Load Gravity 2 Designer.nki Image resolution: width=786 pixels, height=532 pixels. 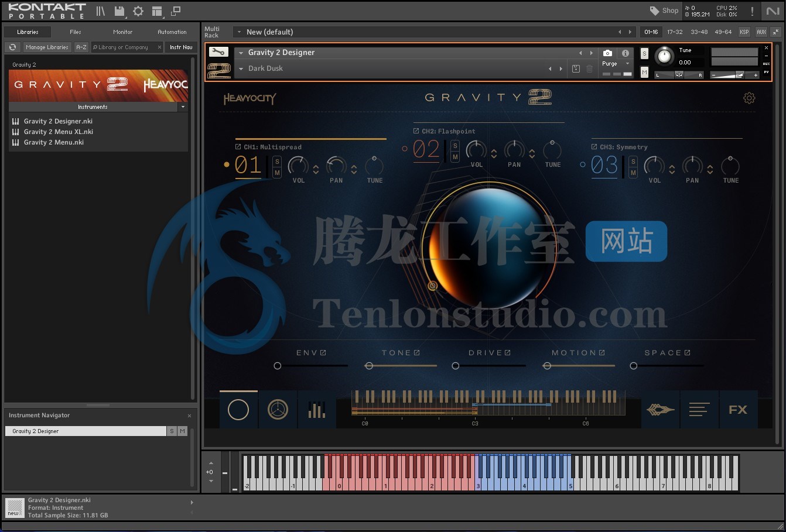click(x=58, y=121)
